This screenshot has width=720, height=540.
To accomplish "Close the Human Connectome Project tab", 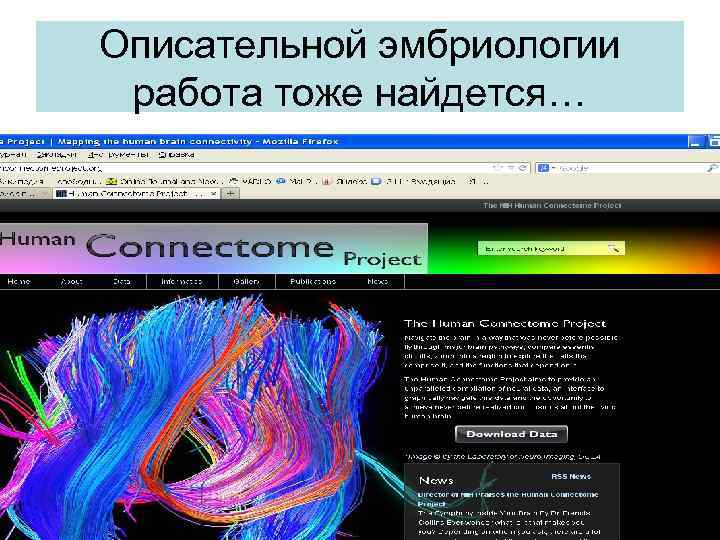I will 213,194.
